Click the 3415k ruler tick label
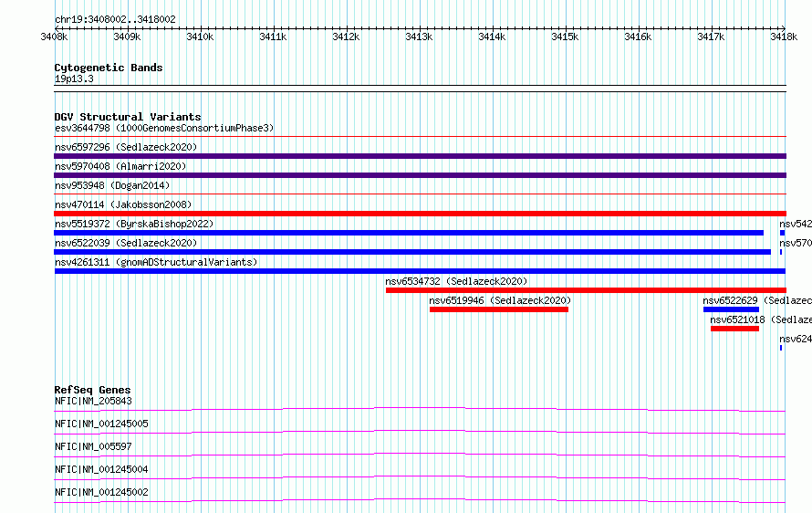Screen dimensions: 812x513 click(565, 37)
